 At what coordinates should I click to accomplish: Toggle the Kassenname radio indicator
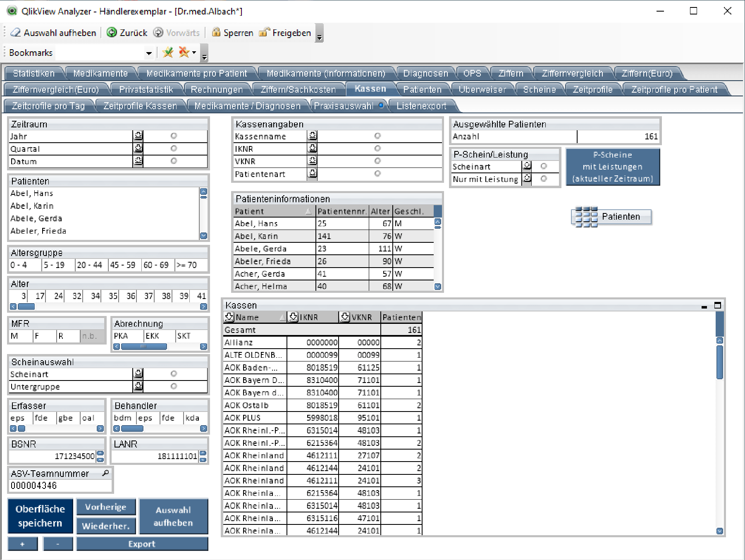[377, 136]
